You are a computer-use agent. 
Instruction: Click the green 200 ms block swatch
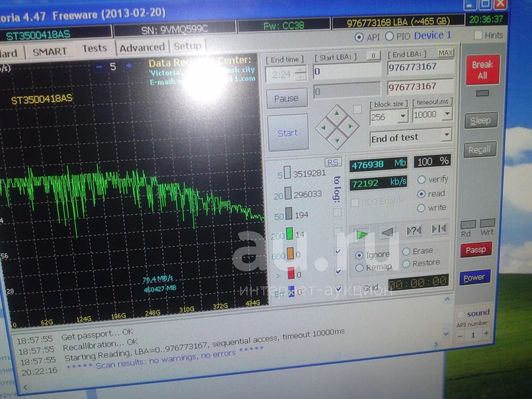tap(290, 233)
